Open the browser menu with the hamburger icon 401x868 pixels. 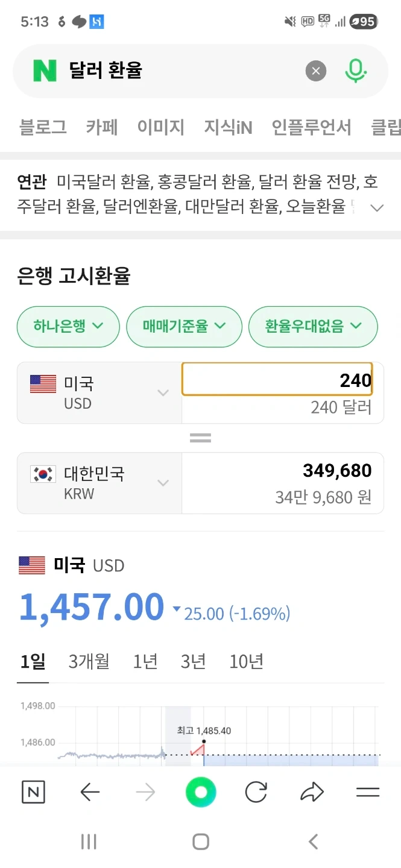coord(368,792)
